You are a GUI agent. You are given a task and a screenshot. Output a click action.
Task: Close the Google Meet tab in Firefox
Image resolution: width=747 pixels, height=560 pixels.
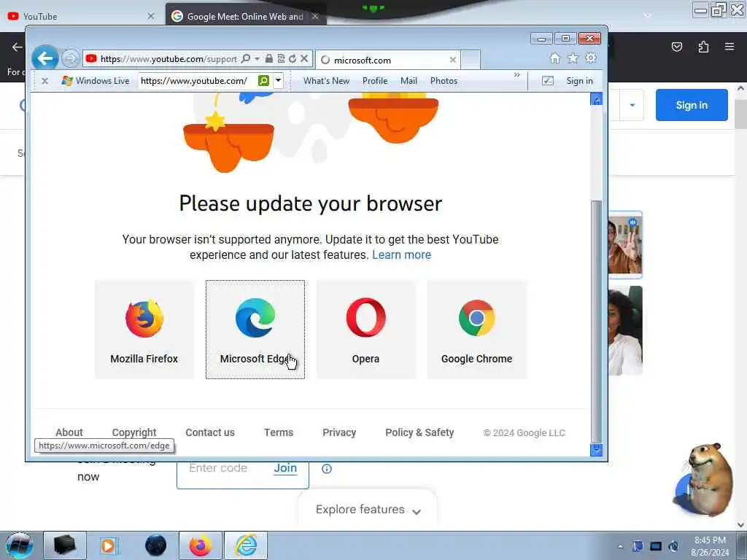(x=315, y=16)
